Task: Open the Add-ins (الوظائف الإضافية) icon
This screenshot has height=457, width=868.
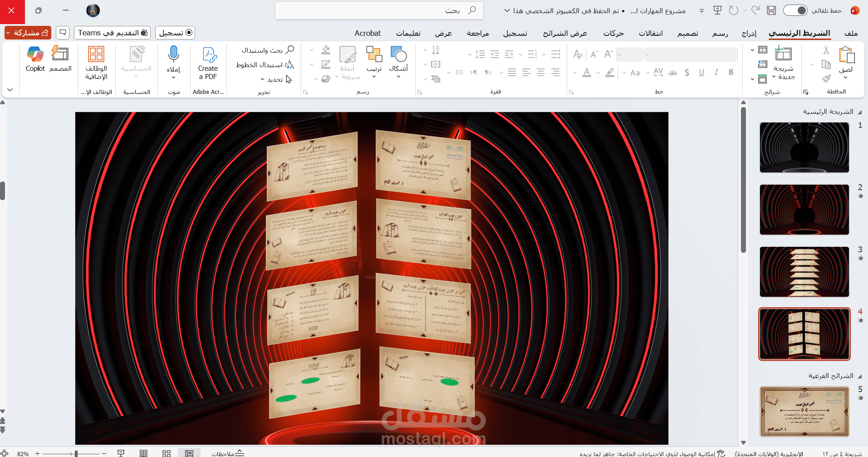Action: click(x=96, y=54)
